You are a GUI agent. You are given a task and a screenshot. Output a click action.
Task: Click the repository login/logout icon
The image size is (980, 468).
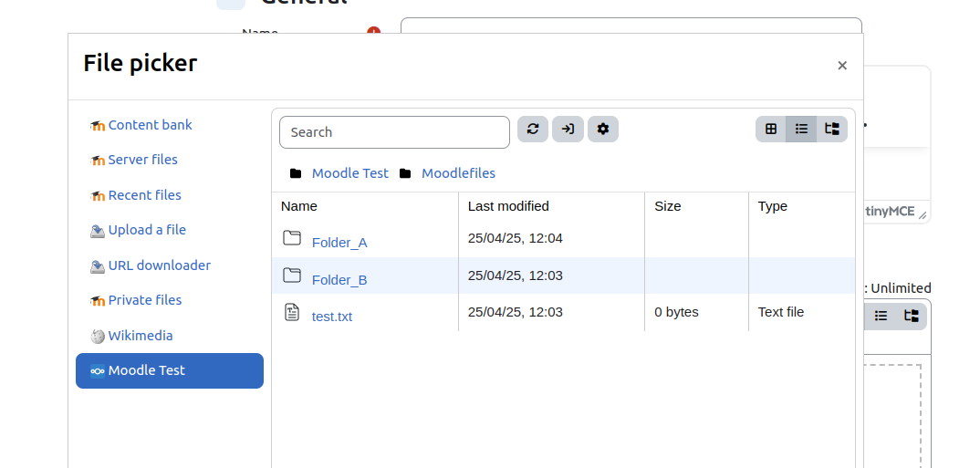tap(568, 129)
